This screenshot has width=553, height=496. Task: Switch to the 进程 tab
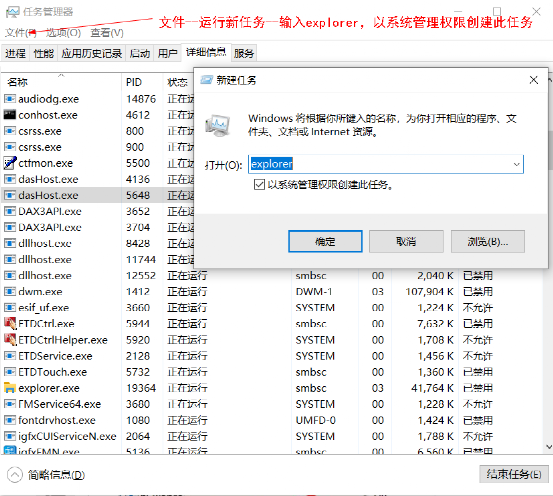click(15, 53)
